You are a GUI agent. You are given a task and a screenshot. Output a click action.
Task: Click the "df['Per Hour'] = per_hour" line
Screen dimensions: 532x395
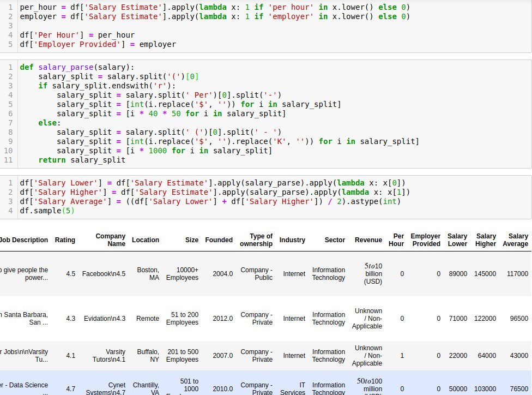[x=77, y=35]
